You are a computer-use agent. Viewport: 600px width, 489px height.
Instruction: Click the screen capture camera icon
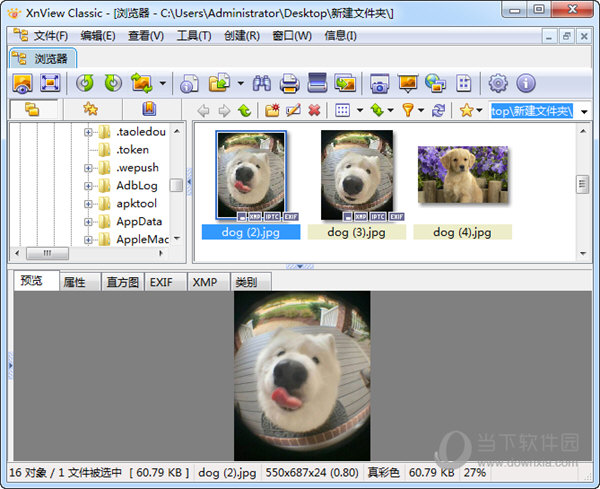(x=380, y=83)
